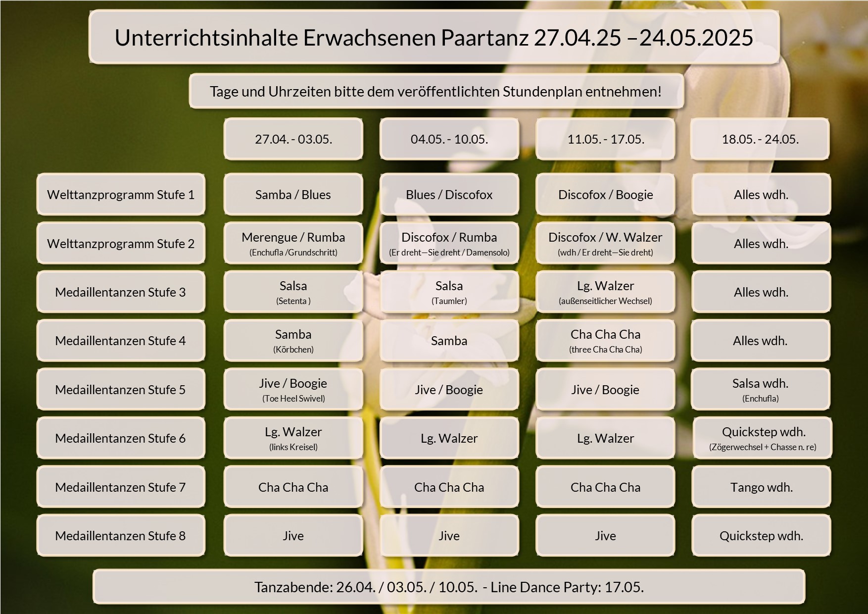Click the 'Quickstep wdh. (Zögerwechsel + Chasse n. re)' cell
Screen dimensions: 868x614
point(763,438)
